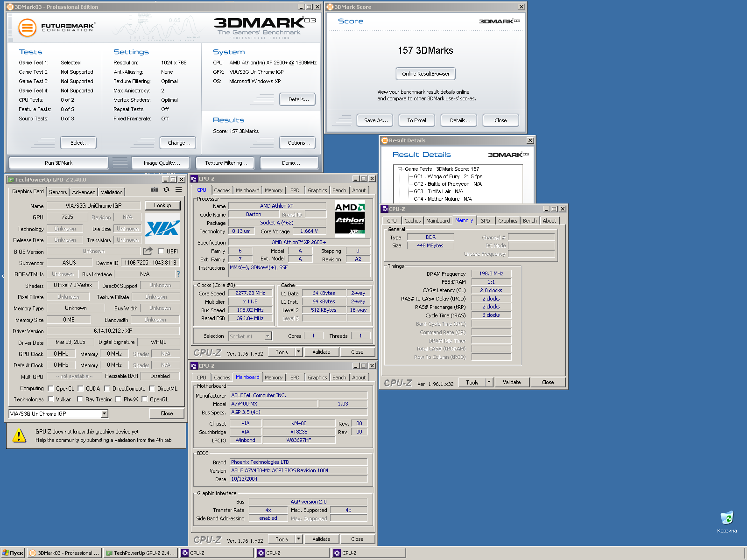This screenshot has height=560, width=747.
Task: Switch to SPD tab in Memory CPU-Z window
Action: coord(486,221)
